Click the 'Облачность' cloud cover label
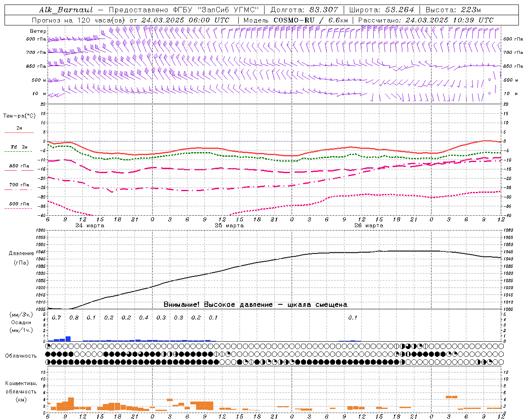525x420 pixels. (21, 356)
